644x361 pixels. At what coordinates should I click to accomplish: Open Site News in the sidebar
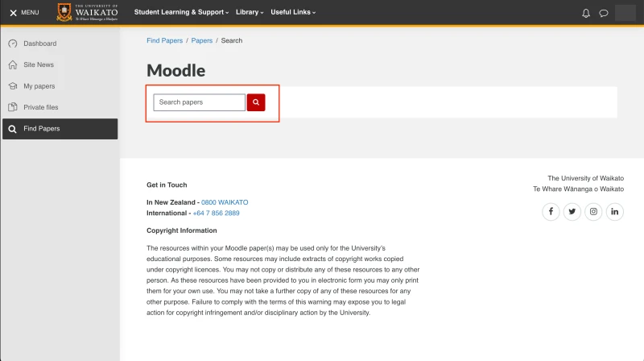[x=60, y=65]
